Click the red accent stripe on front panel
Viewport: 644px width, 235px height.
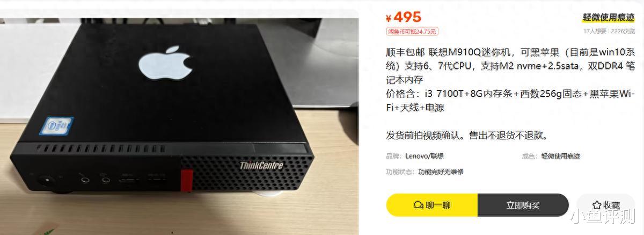click(187, 178)
